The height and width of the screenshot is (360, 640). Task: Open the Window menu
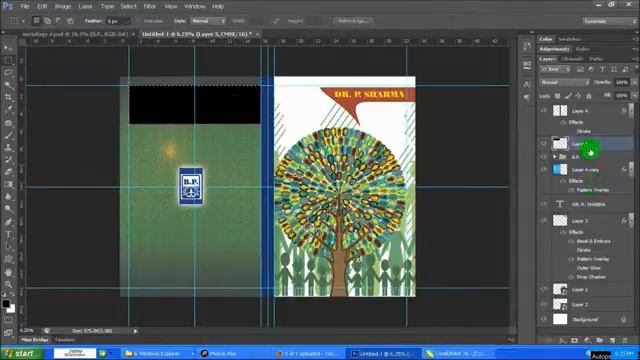(x=195, y=6)
